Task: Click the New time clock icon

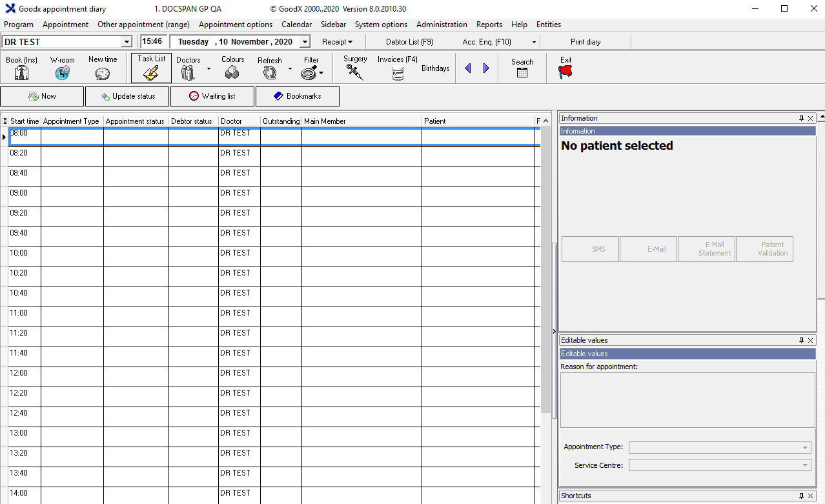Action: click(102, 74)
